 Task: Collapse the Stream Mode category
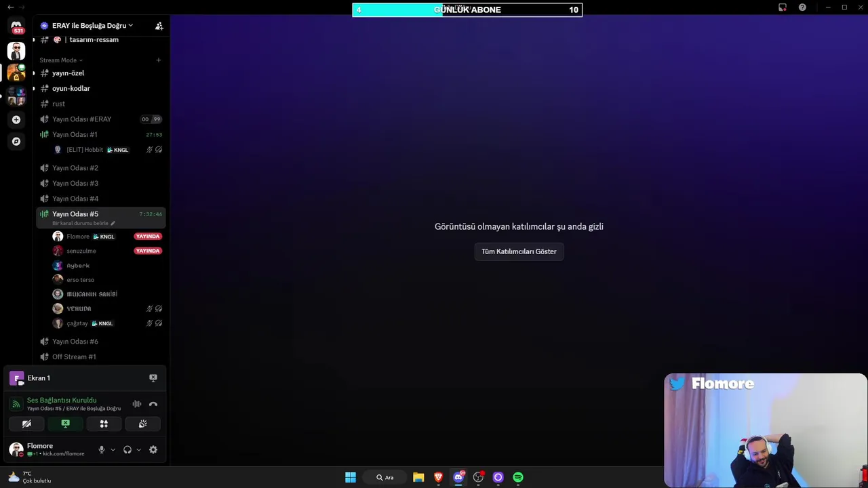tap(61, 60)
